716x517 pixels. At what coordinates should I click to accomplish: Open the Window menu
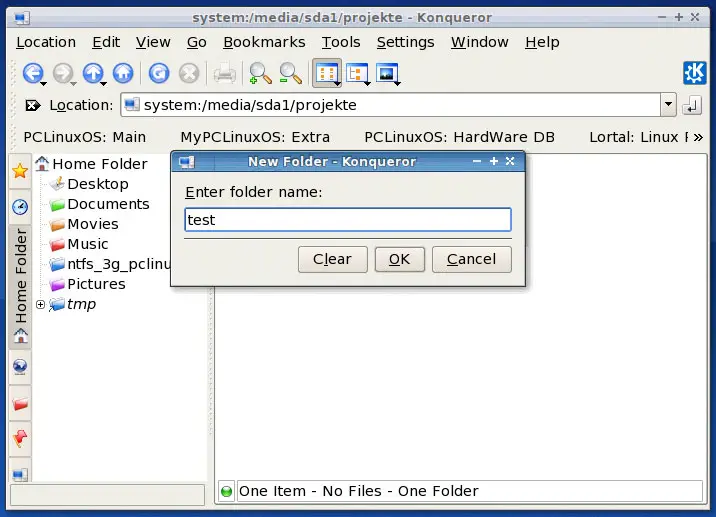[479, 42]
